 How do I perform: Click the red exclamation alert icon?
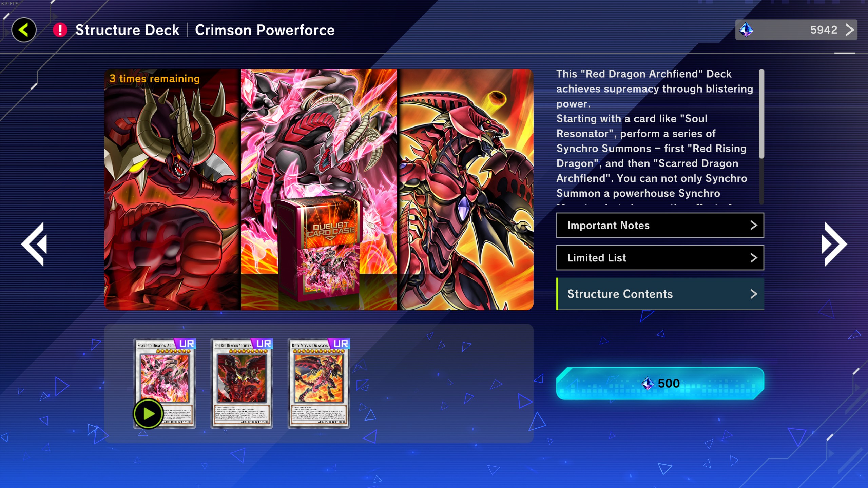pos(60,30)
